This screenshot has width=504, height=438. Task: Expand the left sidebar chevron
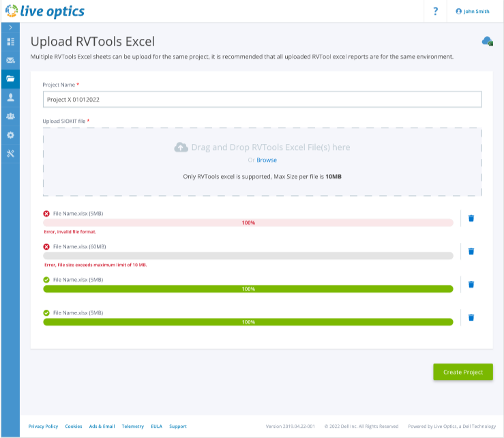tap(10, 27)
